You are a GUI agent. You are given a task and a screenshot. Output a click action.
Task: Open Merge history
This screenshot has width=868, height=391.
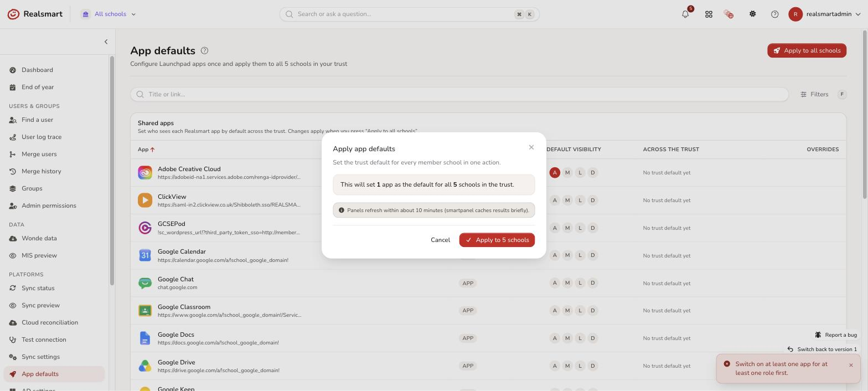coord(54,171)
